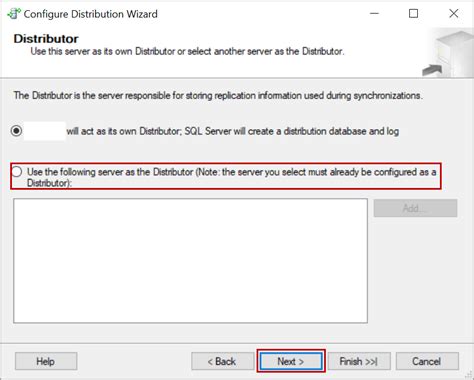The image size is (474, 380).
Task: Return to the previous page with Back
Action: point(222,361)
